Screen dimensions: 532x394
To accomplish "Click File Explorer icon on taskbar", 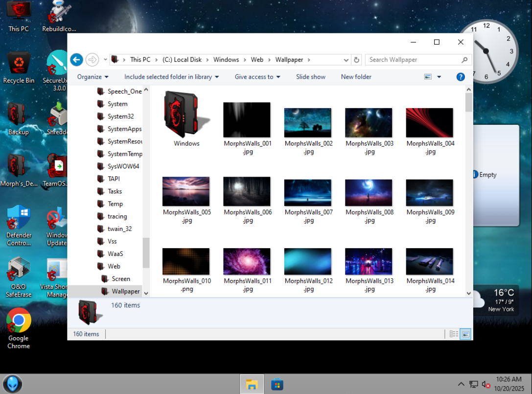I will coord(252,384).
